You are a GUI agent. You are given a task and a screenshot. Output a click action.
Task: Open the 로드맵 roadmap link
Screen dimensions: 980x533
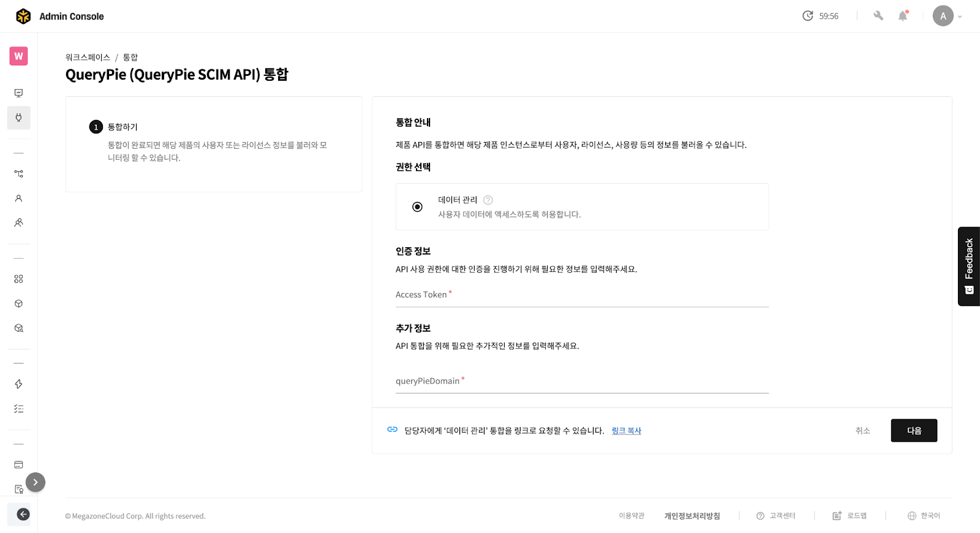[857, 516]
